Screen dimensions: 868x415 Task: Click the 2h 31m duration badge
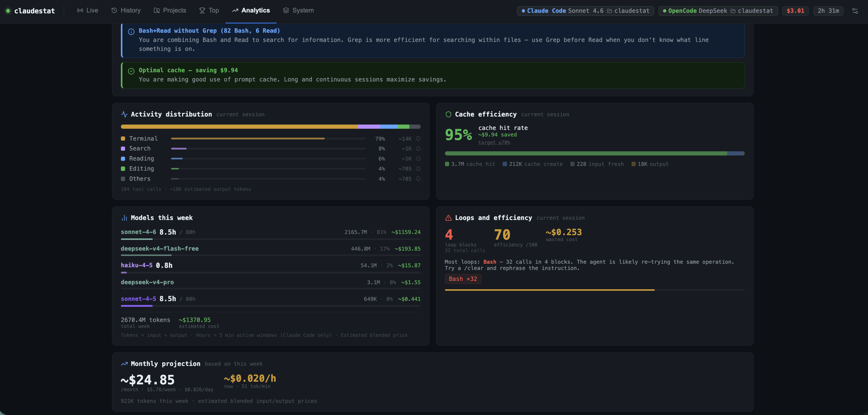coord(828,11)
